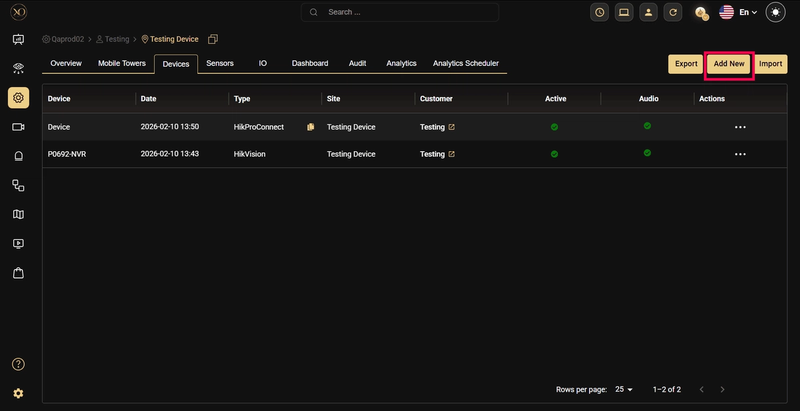Viewport: 800px width, 411px height.
Task: Toggle the light theme sun icon
Action: click(x=776, y=12)
